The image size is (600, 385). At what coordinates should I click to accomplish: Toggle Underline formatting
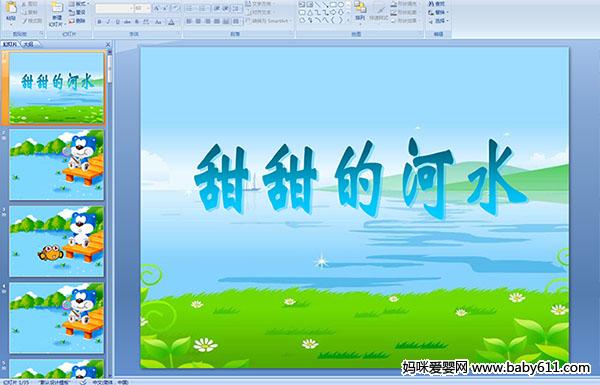pyautogui.click(x=118, y=22)
